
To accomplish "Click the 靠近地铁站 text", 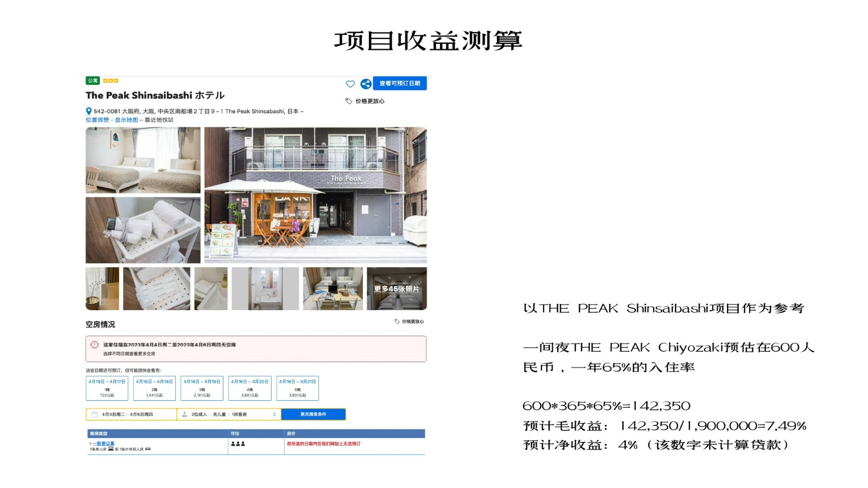I will pos(159,120).
